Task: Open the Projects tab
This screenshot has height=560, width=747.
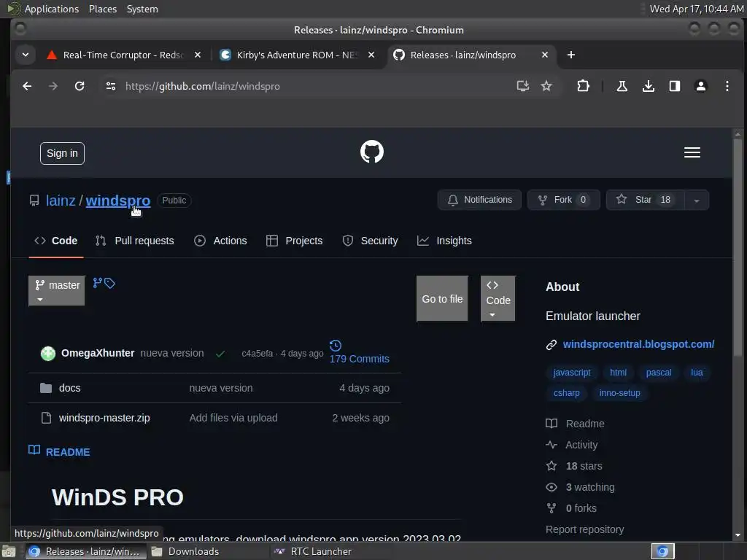Action: [x=295, y=241]
